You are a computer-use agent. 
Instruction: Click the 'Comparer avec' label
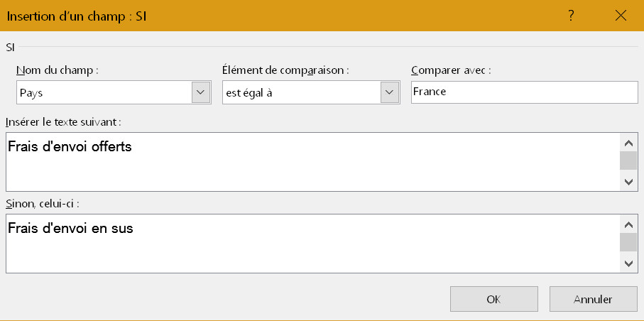point(451,70)
